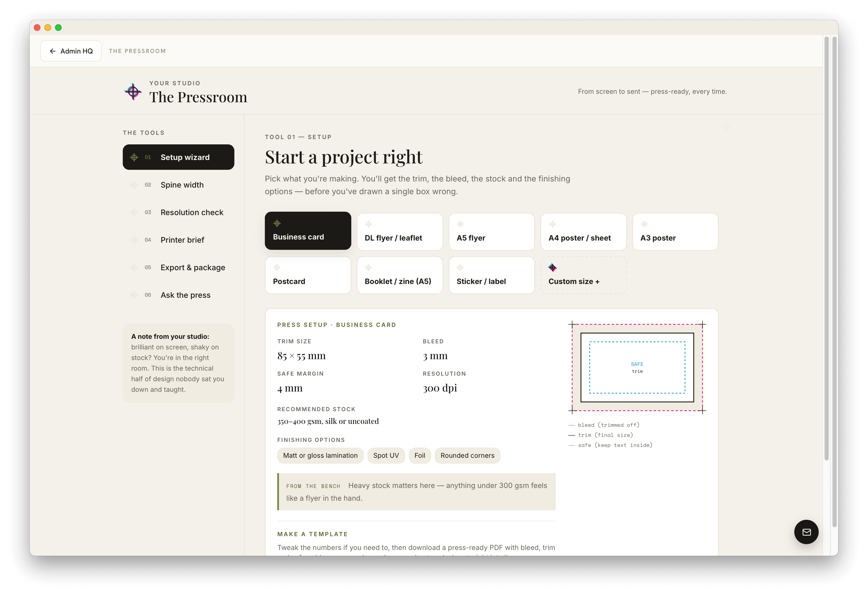Open Export & package tool
The height and width of the screenshot is (595, 868).
click(178, 268)
